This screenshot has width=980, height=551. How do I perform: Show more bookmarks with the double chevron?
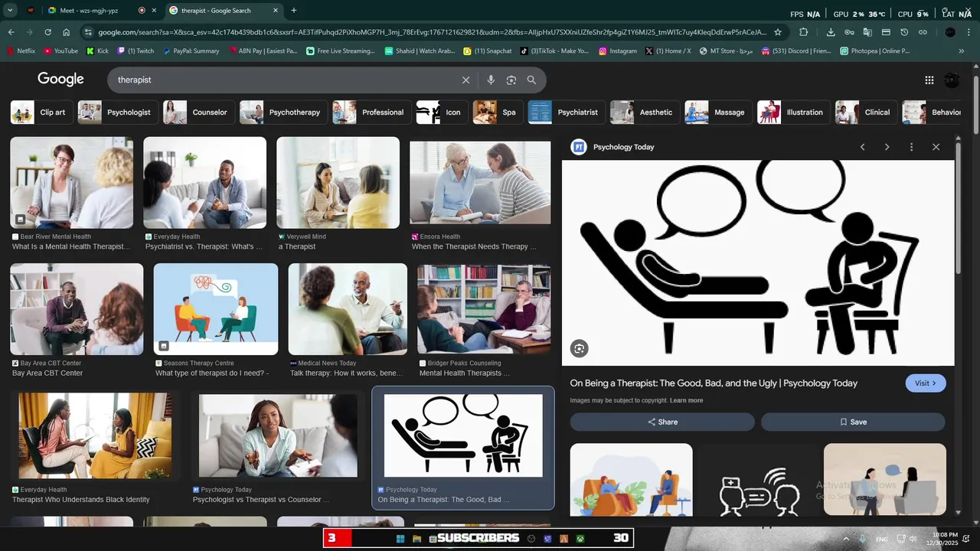pos(962,51)
